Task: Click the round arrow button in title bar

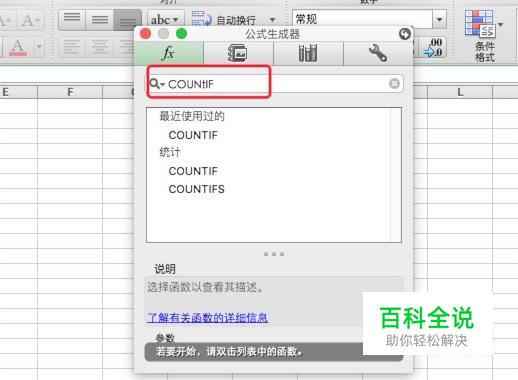Action: point(405,34)
